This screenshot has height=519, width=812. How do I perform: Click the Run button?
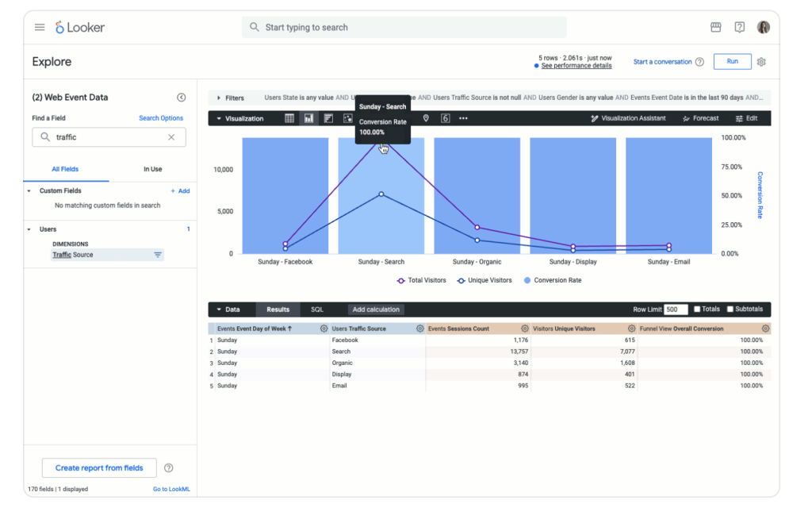point(731,61)
